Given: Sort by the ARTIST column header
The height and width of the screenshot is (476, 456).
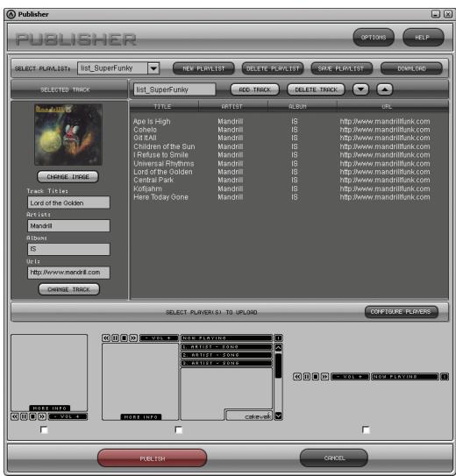Looking at the screenshot, I should [233, 107].
